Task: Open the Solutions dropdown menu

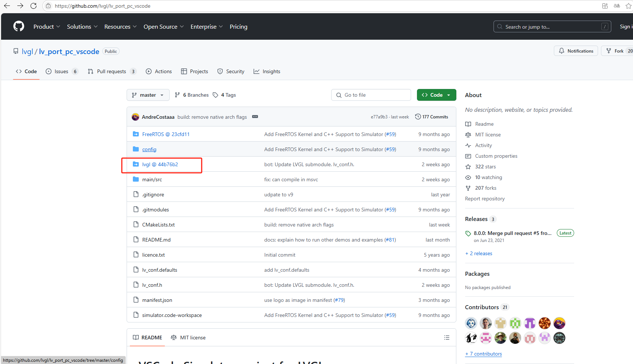Action: tap(82, 26)
